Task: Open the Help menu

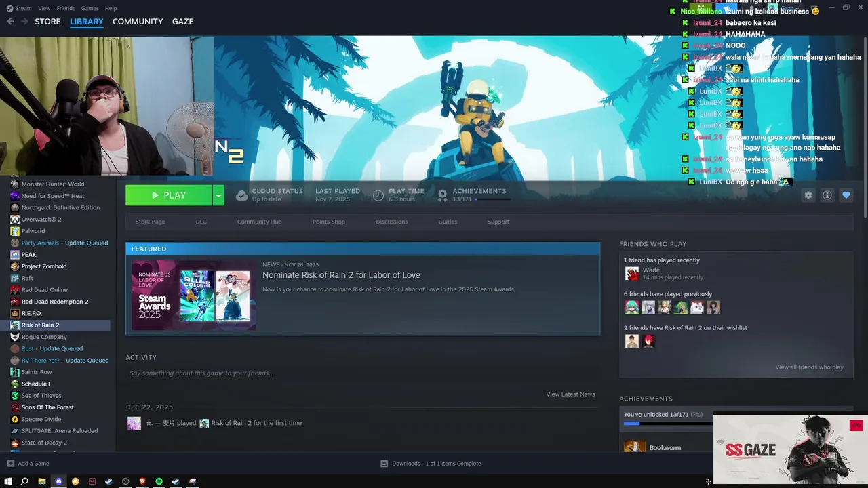Action: [111, 8]
